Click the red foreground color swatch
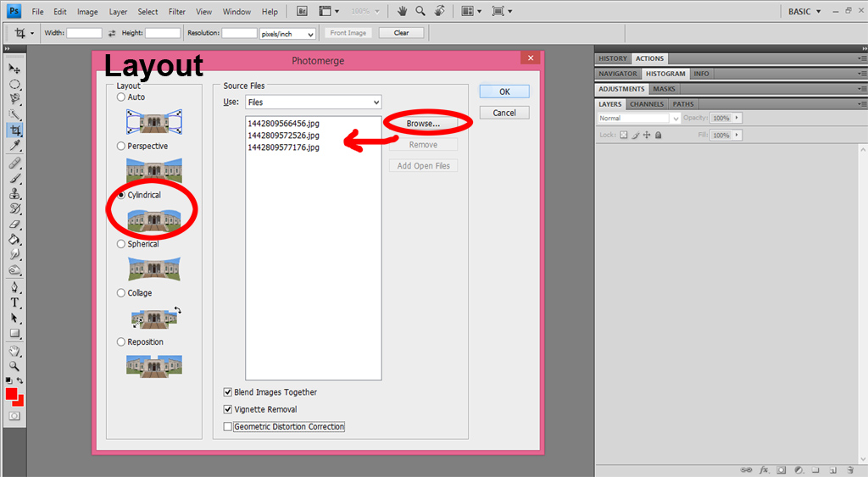The height and width of the screenshot is (477, 868). (x=11, y=393)
